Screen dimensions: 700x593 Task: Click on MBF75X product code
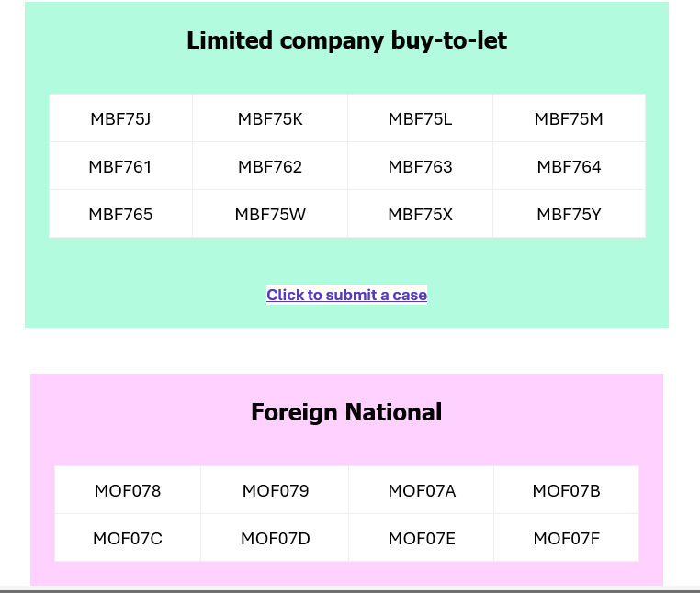420,214
